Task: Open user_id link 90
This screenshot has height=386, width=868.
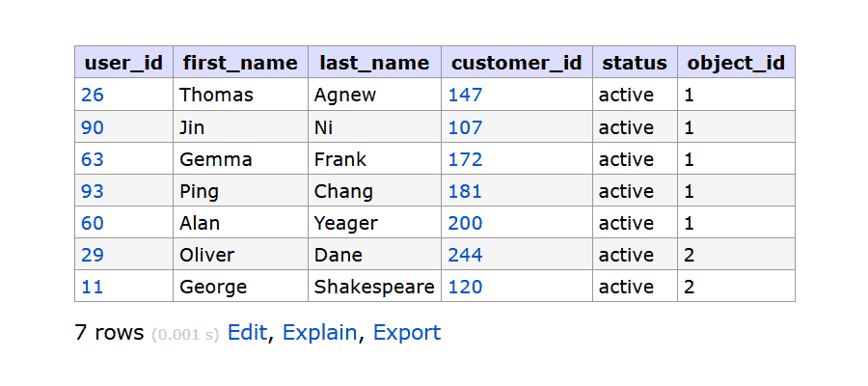Action: point(92,127)
